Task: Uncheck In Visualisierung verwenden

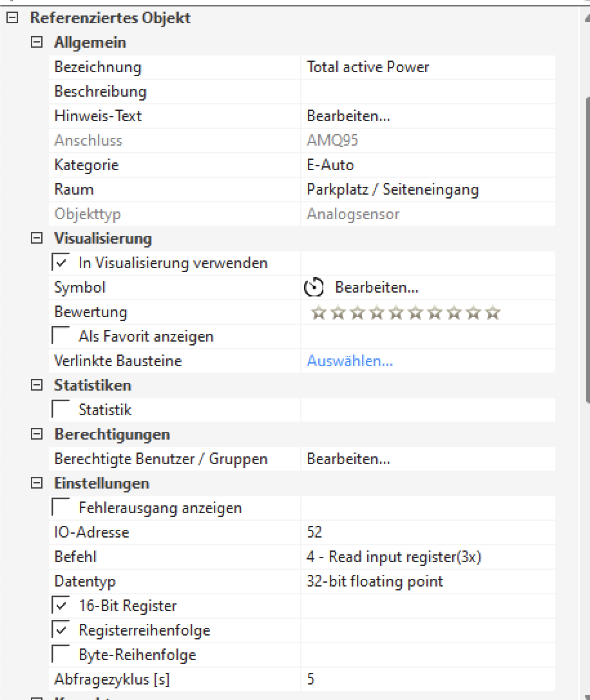Action: click(x=61, y=263)
